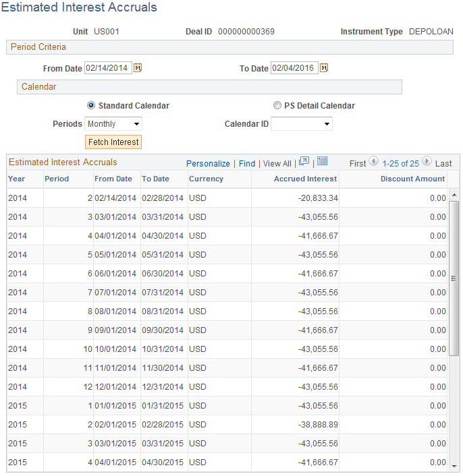Click accrued interest value -38,888.89
The image size is (463, 476).
pos(318,424)
